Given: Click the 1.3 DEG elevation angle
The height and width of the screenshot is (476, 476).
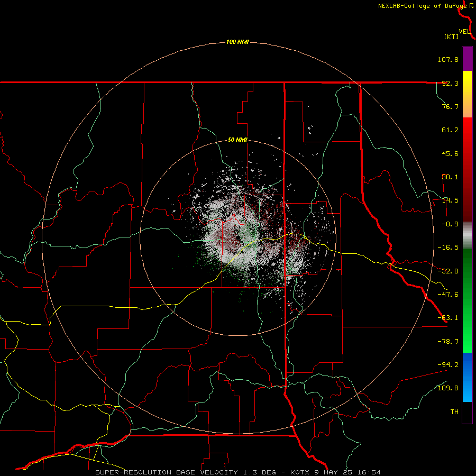Looking at the screenshot, I should tap(260, 472).
